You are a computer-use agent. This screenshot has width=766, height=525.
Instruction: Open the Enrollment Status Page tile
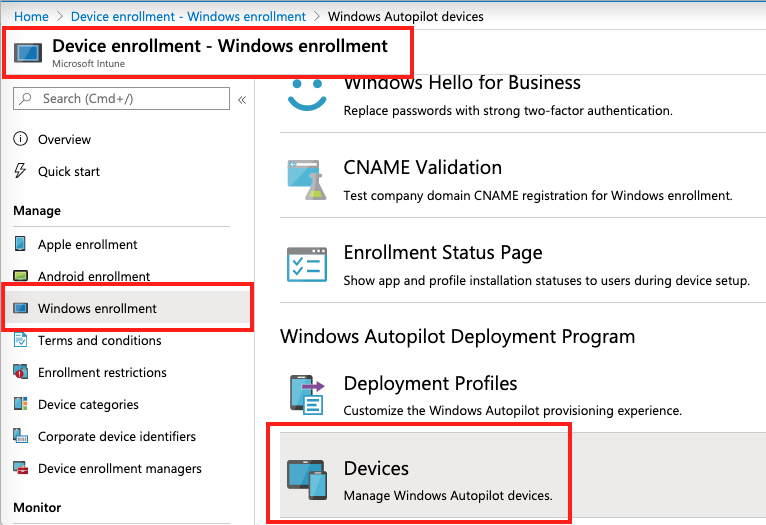(x=523, y=261)
